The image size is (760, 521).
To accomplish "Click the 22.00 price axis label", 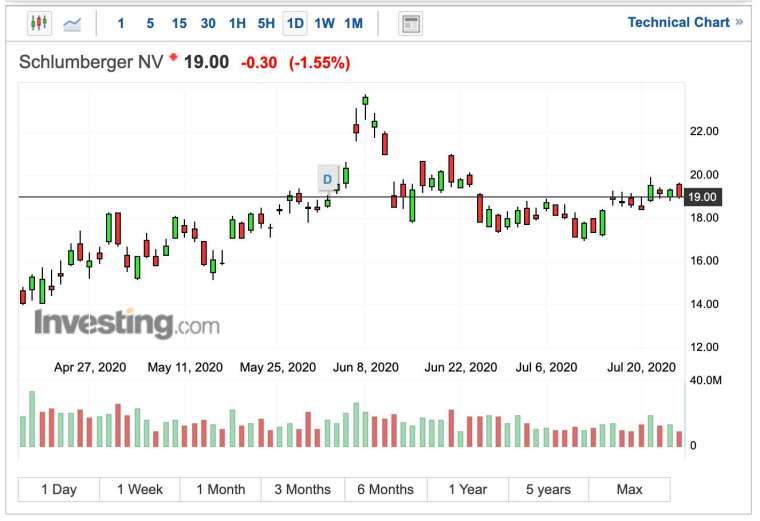I will coord(704,131).
